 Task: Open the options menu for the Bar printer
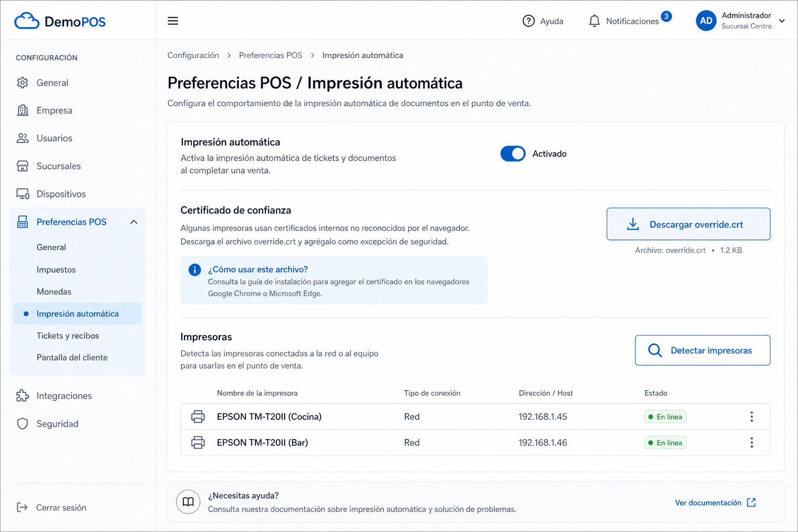[x=752, y=443]
